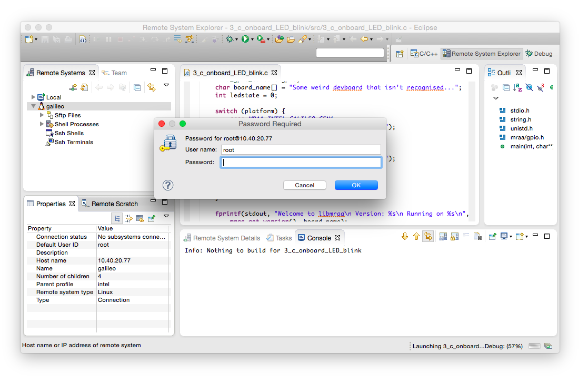Expand the Sftp Files node
588x384 pixels.
coord(42,115)
